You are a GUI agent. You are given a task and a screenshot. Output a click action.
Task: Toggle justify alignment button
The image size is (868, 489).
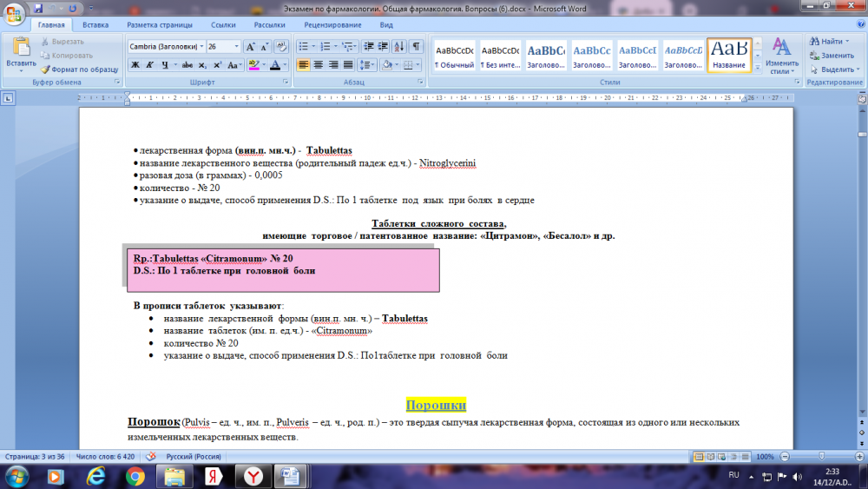pyautogui.click(x=348, y=65)
